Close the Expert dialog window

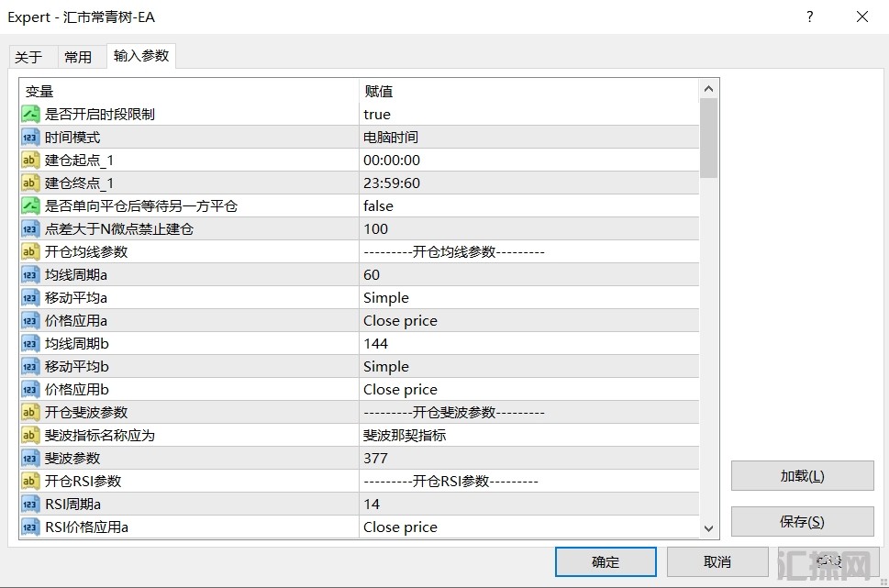pyautogui.click(x=862, y=17)
